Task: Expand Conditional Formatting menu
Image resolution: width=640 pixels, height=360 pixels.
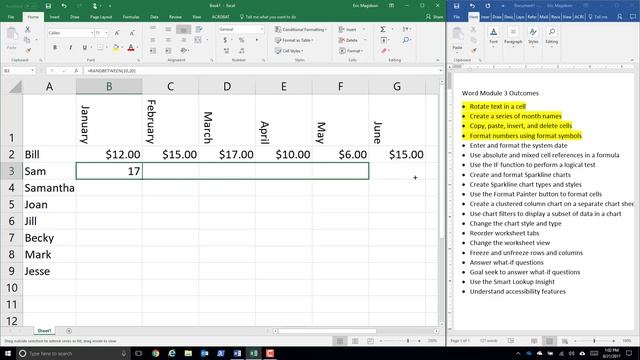Action: coord(301,29)
